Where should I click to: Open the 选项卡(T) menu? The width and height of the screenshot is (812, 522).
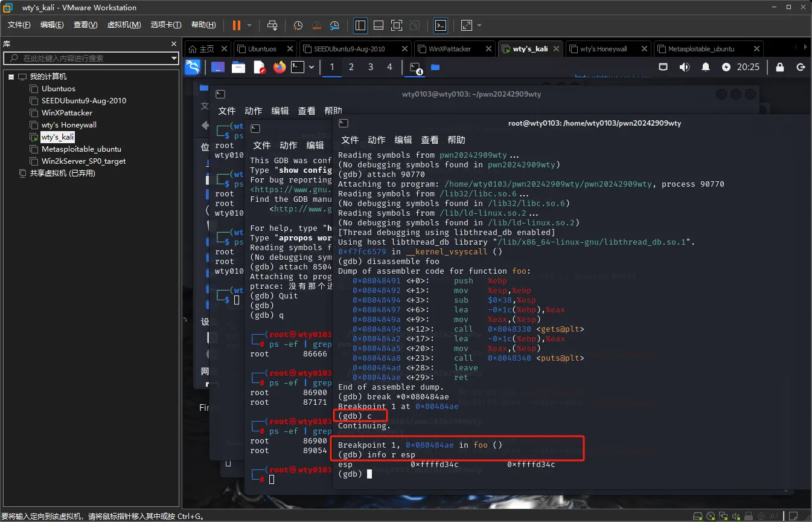166,25
